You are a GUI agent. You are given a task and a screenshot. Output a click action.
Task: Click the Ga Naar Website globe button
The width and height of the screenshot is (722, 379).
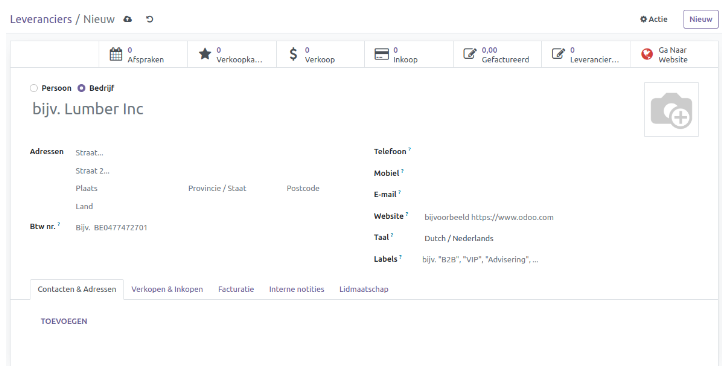tap(674, 54)
